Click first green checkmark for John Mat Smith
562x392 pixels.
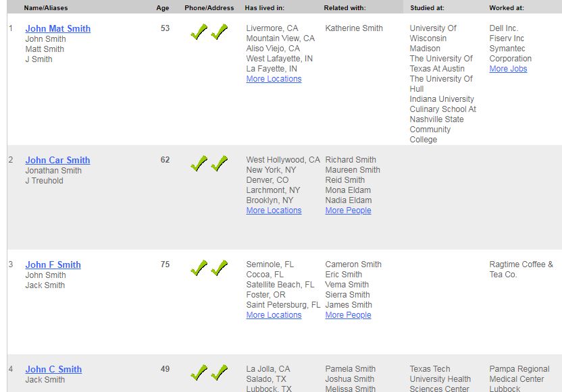(x=199, y=32)
